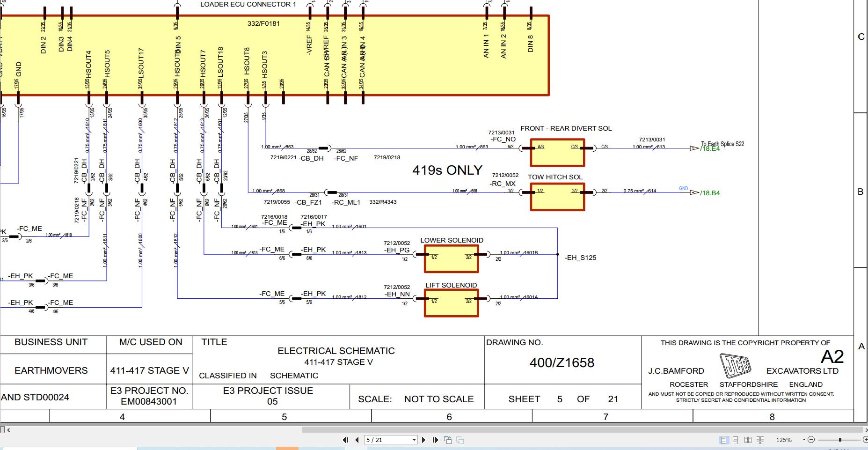Image resolution: width=868 pixels, height=450 pixels.
Task: Return to the previous view
Action: [448, 440]
